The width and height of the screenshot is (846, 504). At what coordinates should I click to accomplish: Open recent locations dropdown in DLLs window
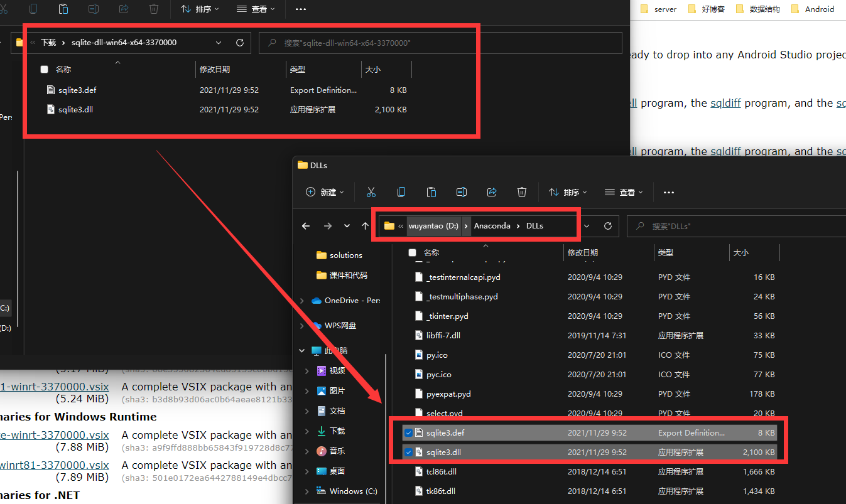(x=347, y=226)
